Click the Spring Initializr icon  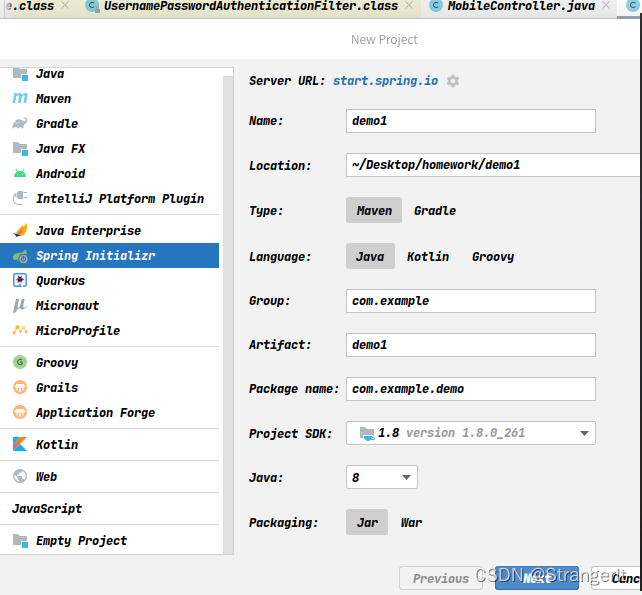[20, 256]
